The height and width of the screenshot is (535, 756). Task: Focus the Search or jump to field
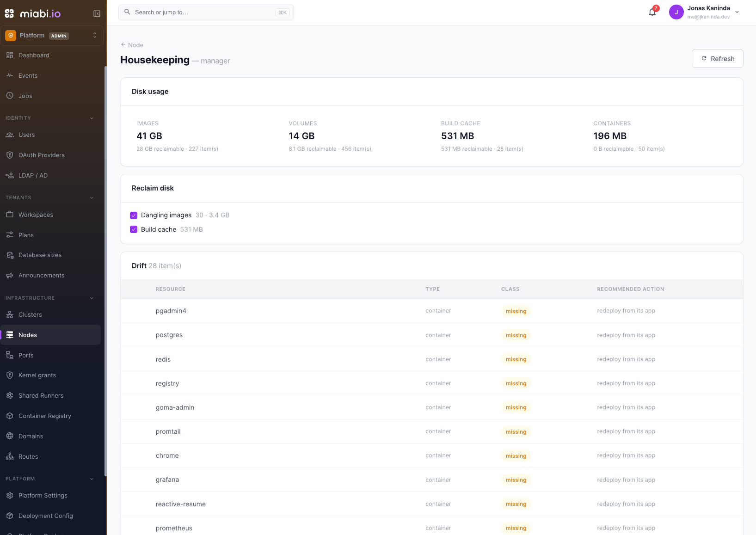tap(206, 12)
